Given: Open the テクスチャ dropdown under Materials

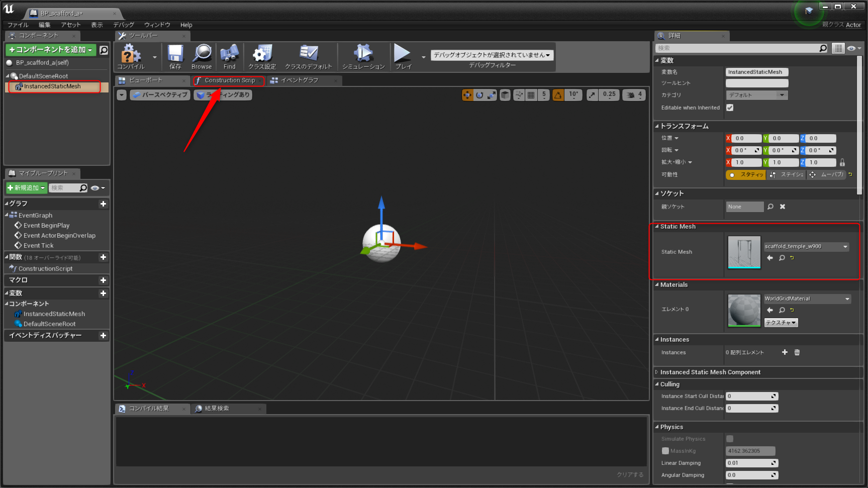Looking at the screenshot, I should point(781,323).
